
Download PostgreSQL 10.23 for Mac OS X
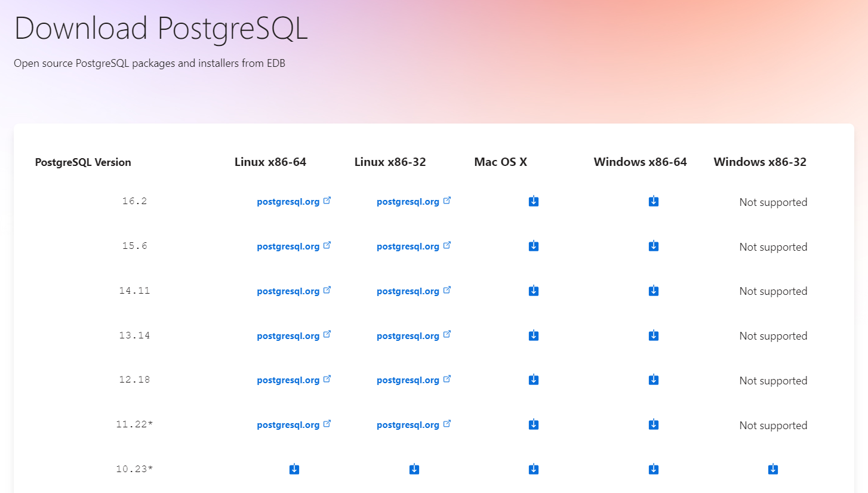(534, 469)
